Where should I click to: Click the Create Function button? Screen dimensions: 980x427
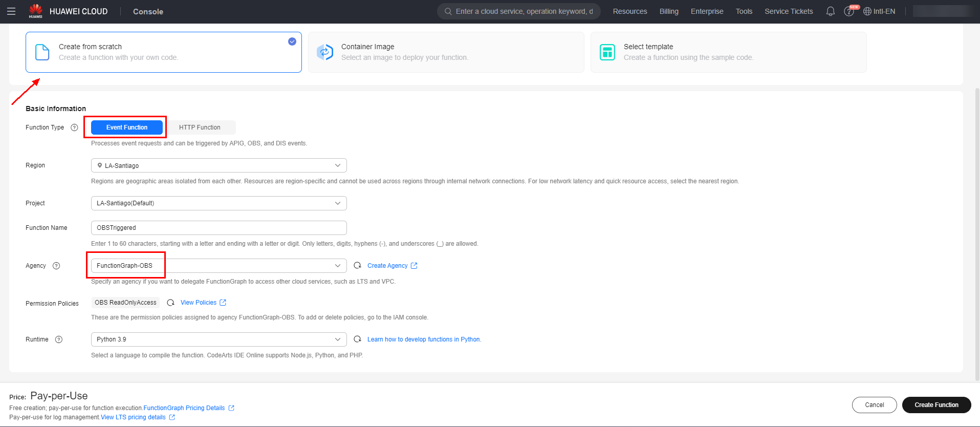tap(936, 405)
